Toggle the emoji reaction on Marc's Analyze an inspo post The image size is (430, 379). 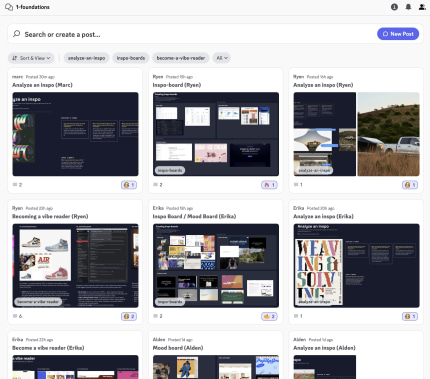point(129,185)
